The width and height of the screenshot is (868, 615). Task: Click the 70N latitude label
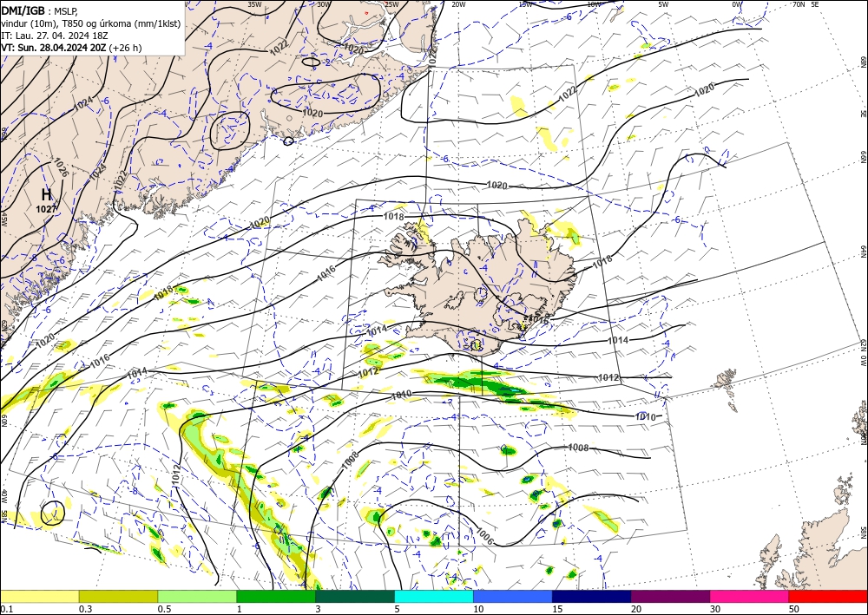point(799,3)
